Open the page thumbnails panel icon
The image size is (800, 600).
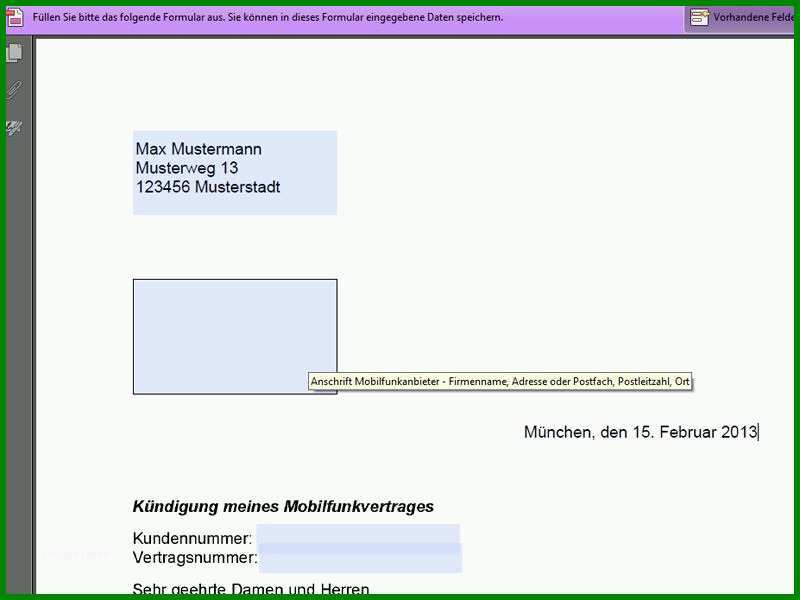click(15, 53)
